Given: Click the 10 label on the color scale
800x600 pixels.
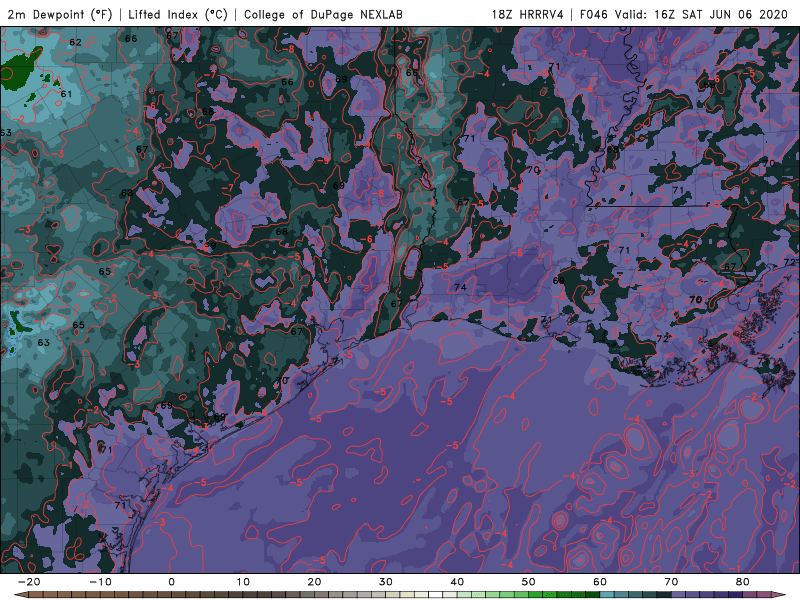Looking at the screenshot, I should (x=243, y=582).
